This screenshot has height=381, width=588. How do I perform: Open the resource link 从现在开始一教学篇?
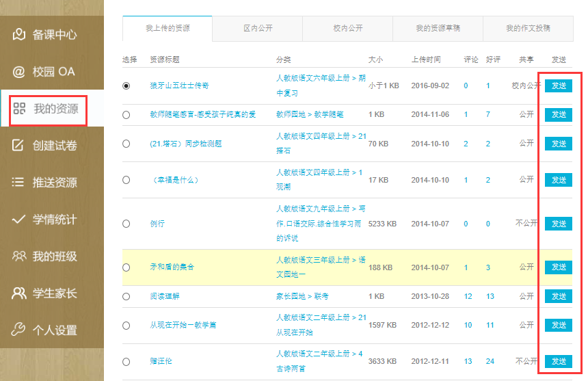coord(183,326)
